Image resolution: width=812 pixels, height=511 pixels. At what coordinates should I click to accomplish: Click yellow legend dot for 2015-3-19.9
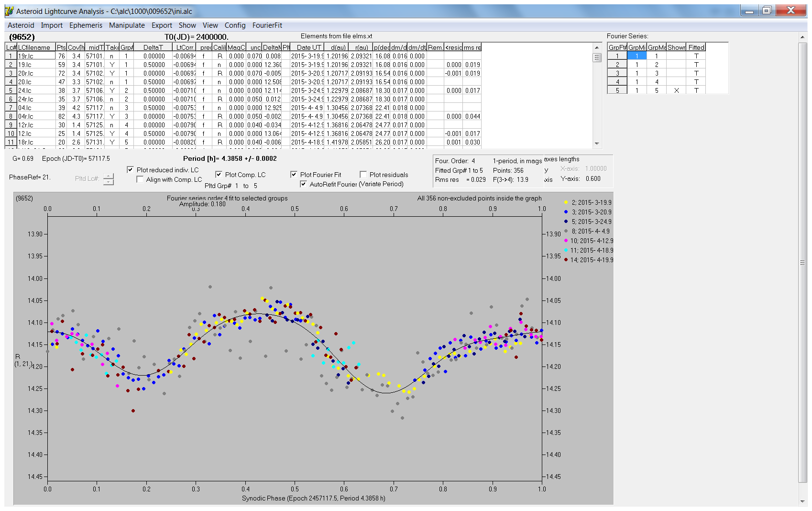point(566,202)
